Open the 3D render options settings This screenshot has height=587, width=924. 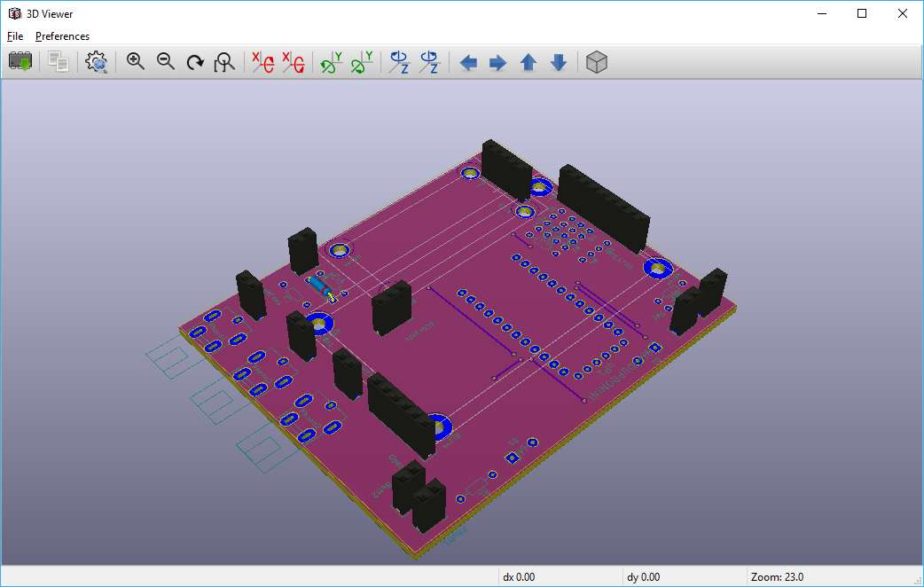(96, 61)
